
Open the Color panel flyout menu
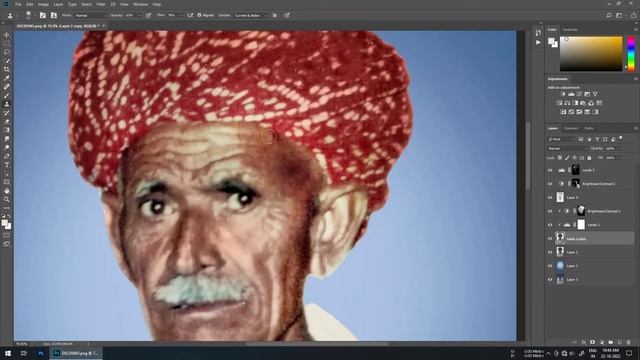(x=635, y=29)
